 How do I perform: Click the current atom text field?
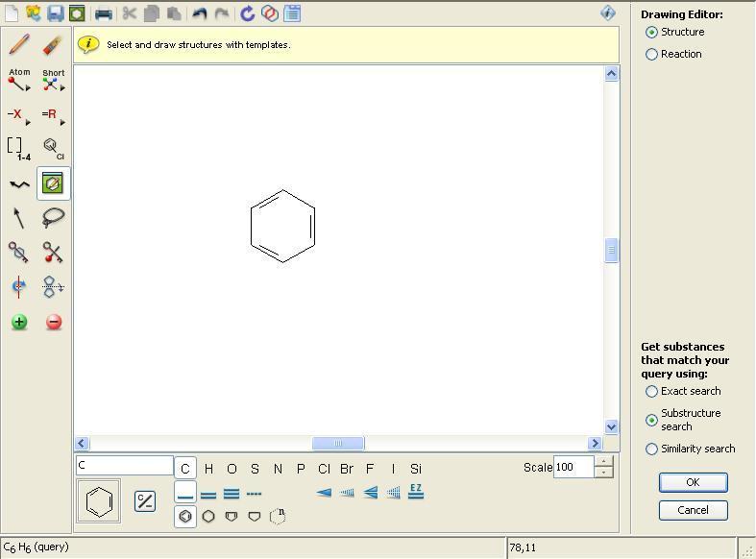tap(124, 466)
